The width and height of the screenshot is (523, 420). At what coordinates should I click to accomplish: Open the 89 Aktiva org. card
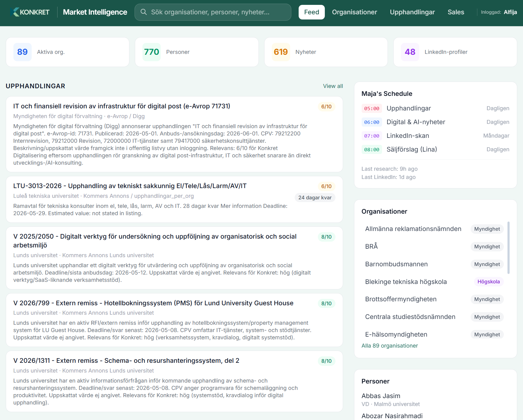(x=68, y=52)
